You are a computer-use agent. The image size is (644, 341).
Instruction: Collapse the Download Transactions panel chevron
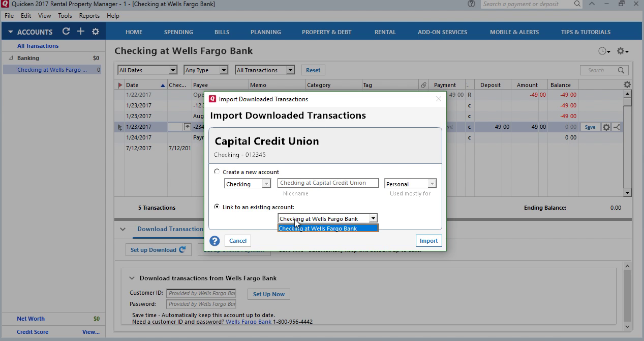[x=122, y=229]
